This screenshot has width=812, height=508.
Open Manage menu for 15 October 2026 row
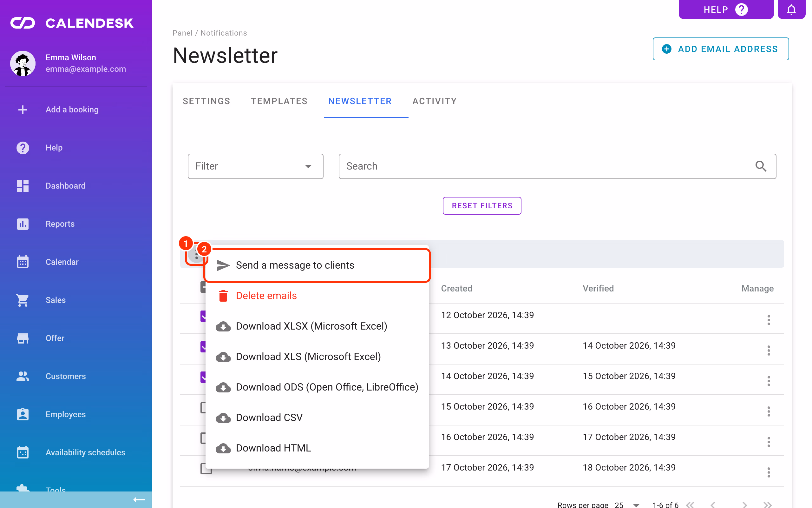(x=768, y=411)
